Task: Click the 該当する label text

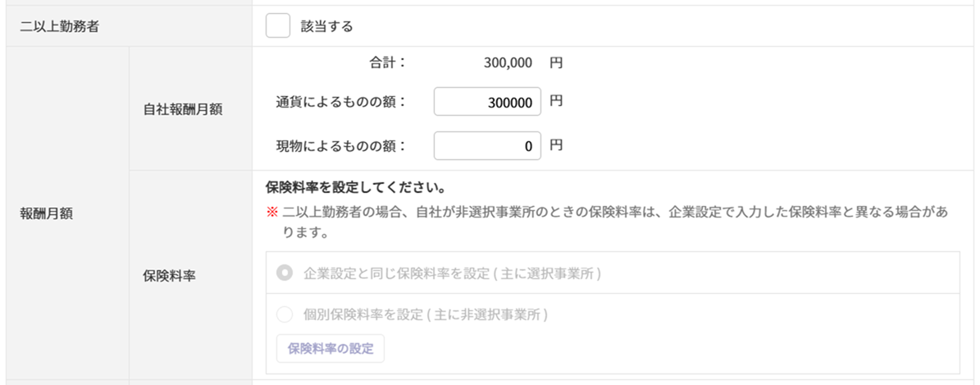Action: [326, 26]
